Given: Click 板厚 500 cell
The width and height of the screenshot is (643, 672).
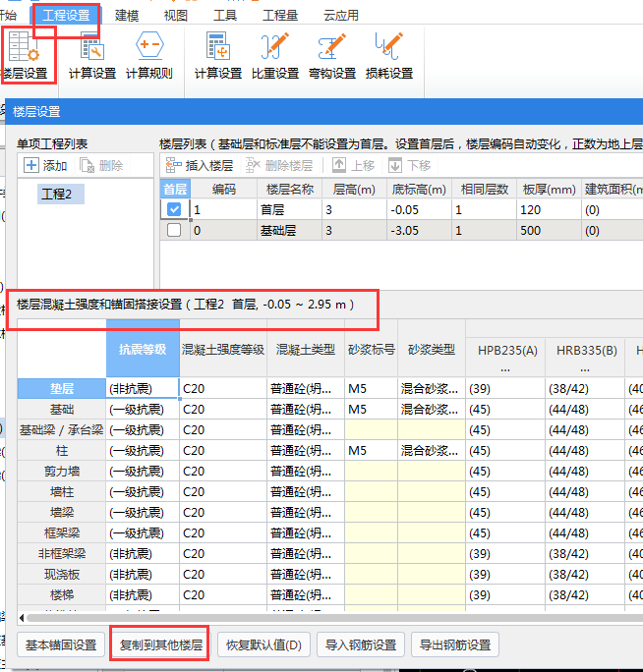Looking at the screenshot, I should tap(549, 230).
